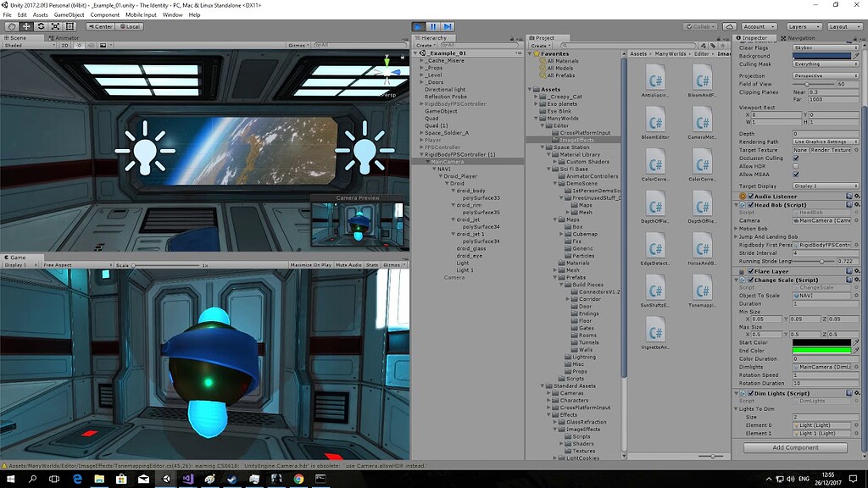Select the Move tool
Screen dimensions: 868x488
(25, 26)
